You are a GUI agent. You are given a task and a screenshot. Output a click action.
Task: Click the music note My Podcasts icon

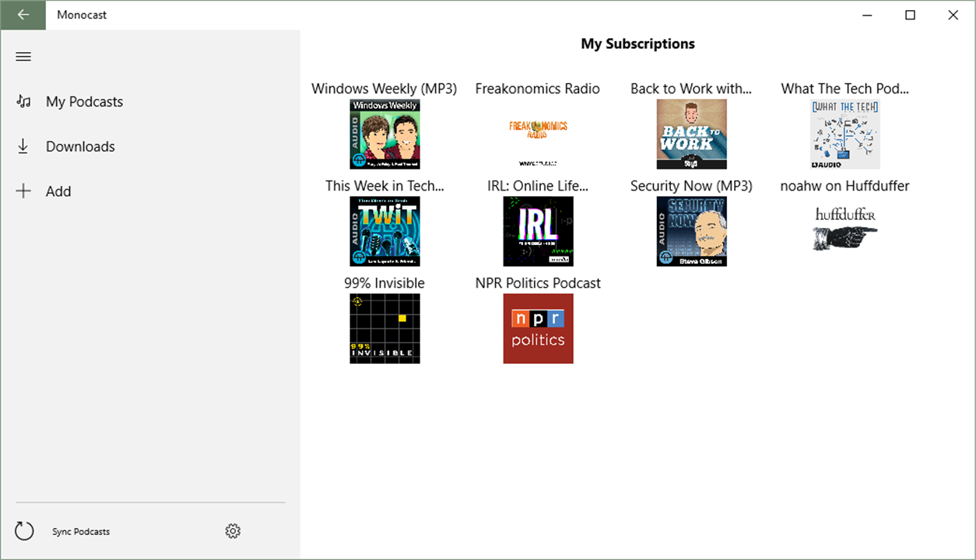(x=23, y=102)
